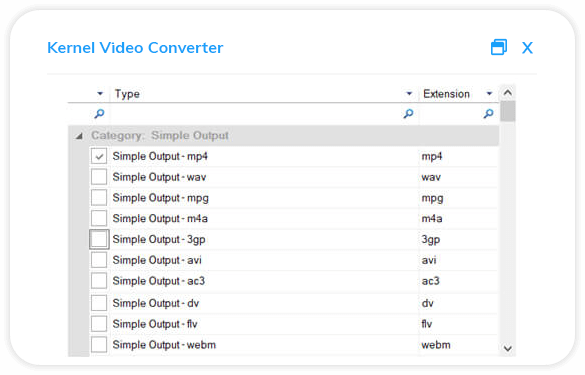Select the "Simple Output - ac3" row text
The image size is (585, 375).
[x=159, y=281]
